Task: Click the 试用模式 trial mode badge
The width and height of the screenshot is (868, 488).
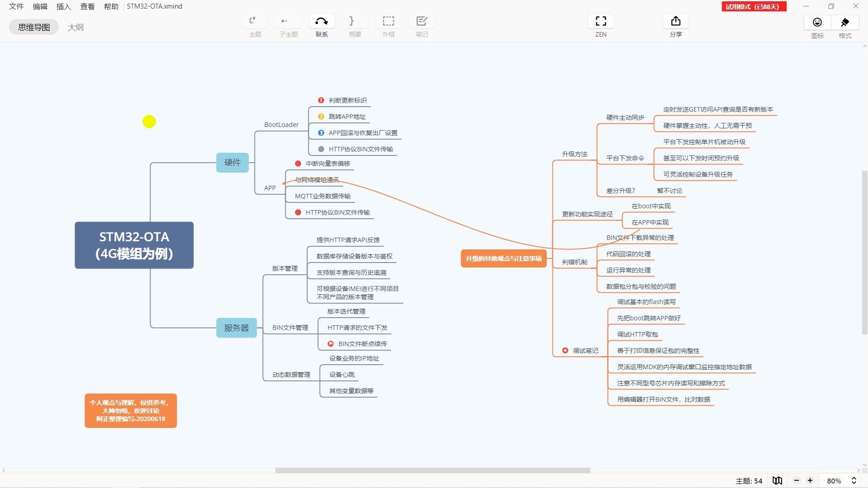Action: [x=754, y=6]
